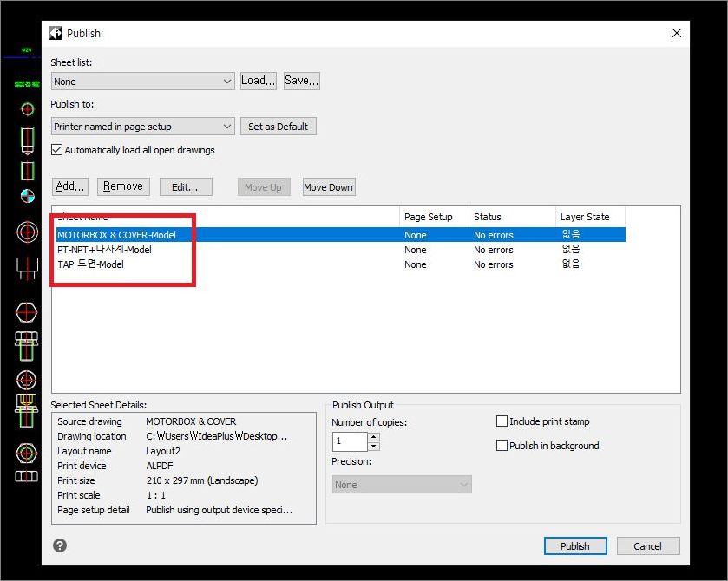Click the ALPDF print device value
The image size is (728, 581).
(x=160, y=466)
